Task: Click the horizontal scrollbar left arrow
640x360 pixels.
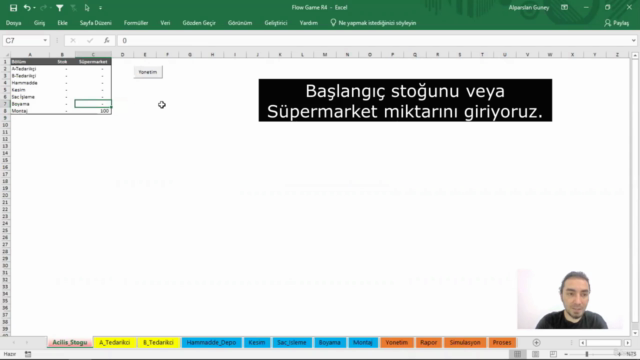Action: click(x=582, y=343)
